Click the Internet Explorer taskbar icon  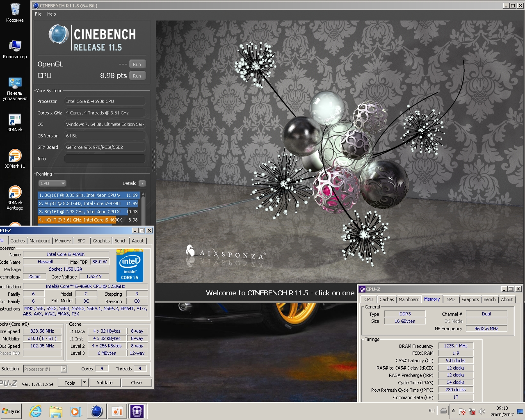36,411
